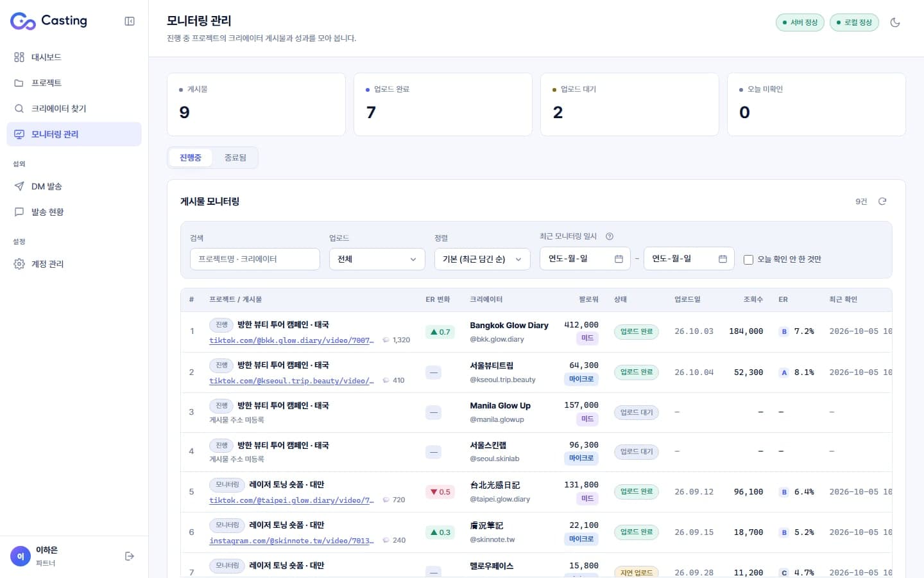This screenshot has height=578, width=924.
Task: Open the calendar icon in the start date field
Action: 619,259
